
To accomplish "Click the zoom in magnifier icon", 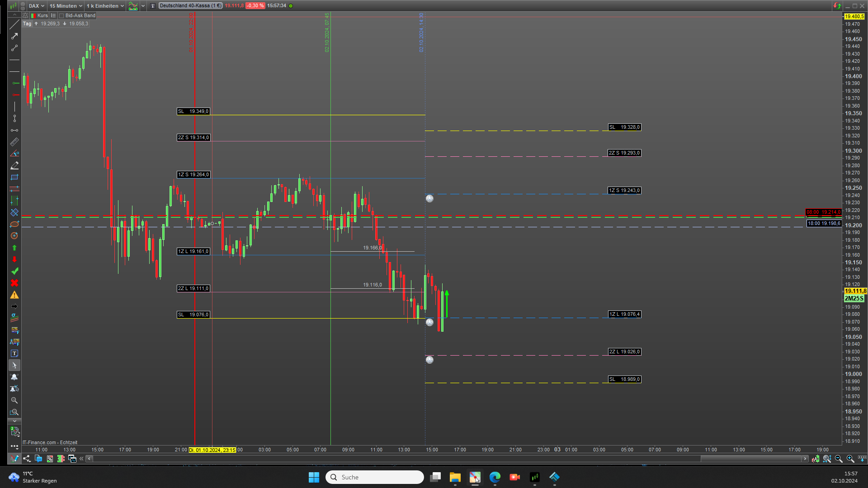I will [x=850, y=459].
